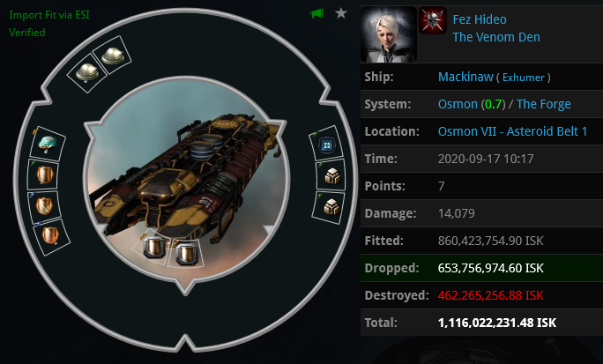Select the right rig slot icon
Viewport: 603px width, 364px height.
pos(187,255)
